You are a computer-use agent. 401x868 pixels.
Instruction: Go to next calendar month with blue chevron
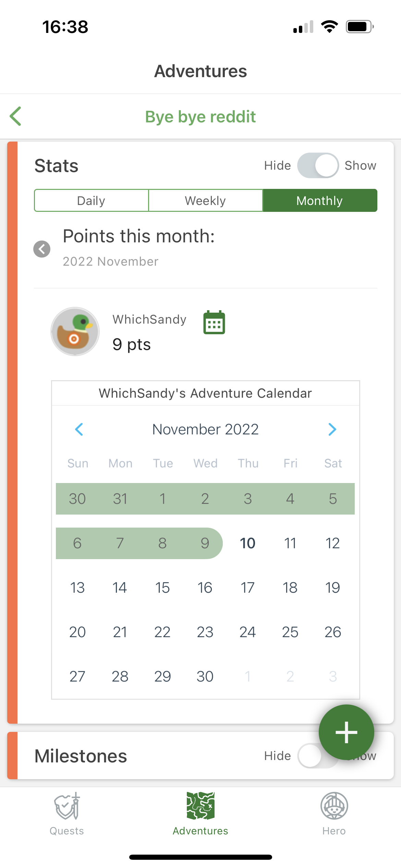pos(332,429)
